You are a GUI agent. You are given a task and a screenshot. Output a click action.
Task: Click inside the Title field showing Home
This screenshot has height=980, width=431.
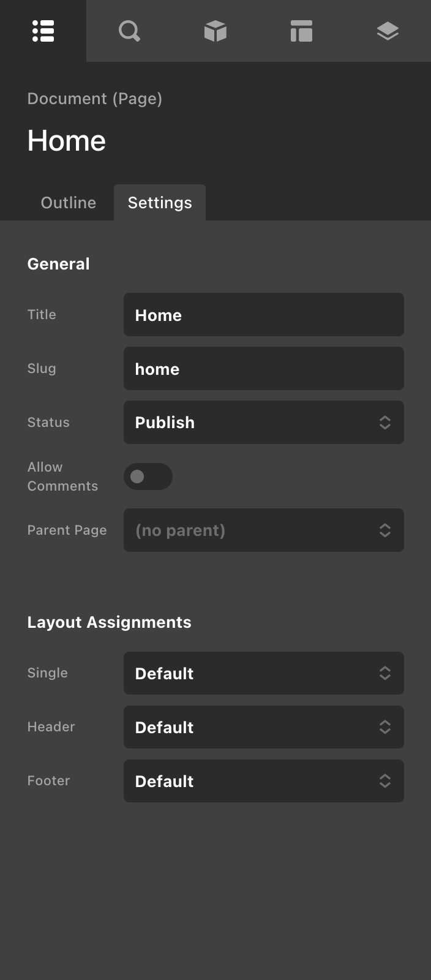click(263, 314)
